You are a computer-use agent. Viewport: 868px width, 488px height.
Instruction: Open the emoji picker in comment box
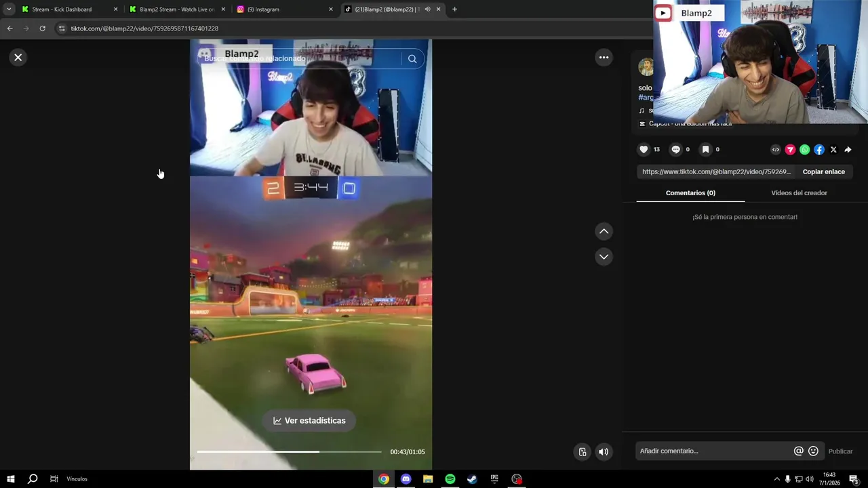(813, 451)
